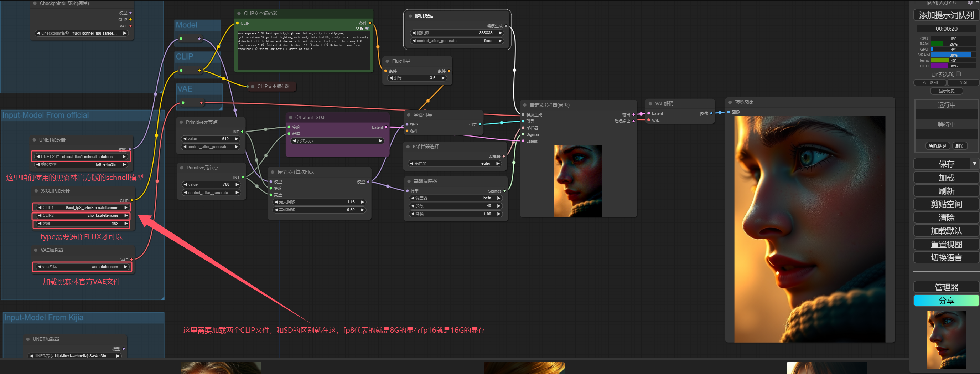Collapse the 模型采样算法Flux node title dot
This screenshot has height=374, width=980.
click(x=273, y=172)
